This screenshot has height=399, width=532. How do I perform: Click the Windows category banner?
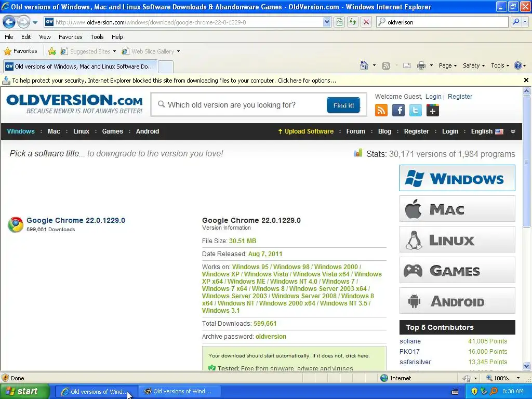tap(457, 178)
